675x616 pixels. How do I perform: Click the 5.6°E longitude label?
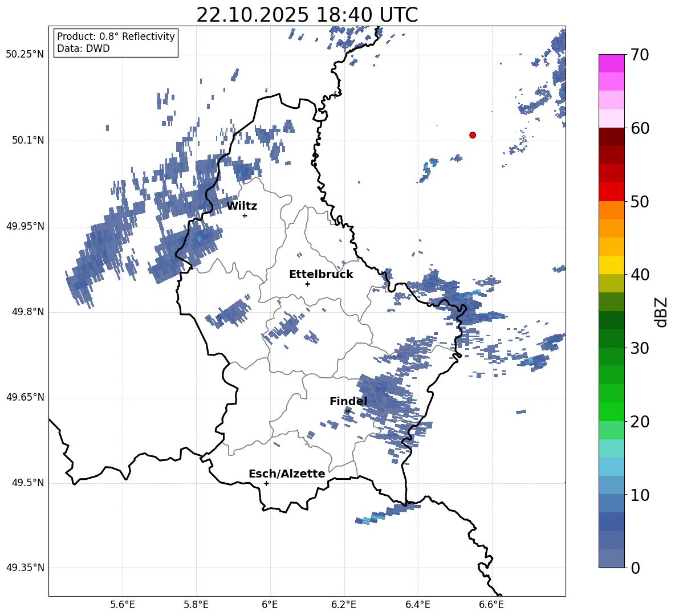(123, 605)
